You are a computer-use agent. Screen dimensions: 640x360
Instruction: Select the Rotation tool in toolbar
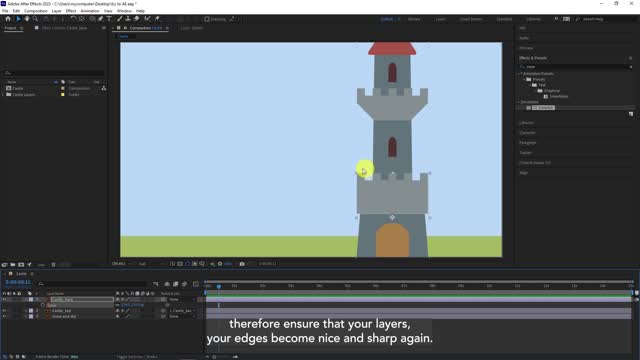click(x=73, y=19)
